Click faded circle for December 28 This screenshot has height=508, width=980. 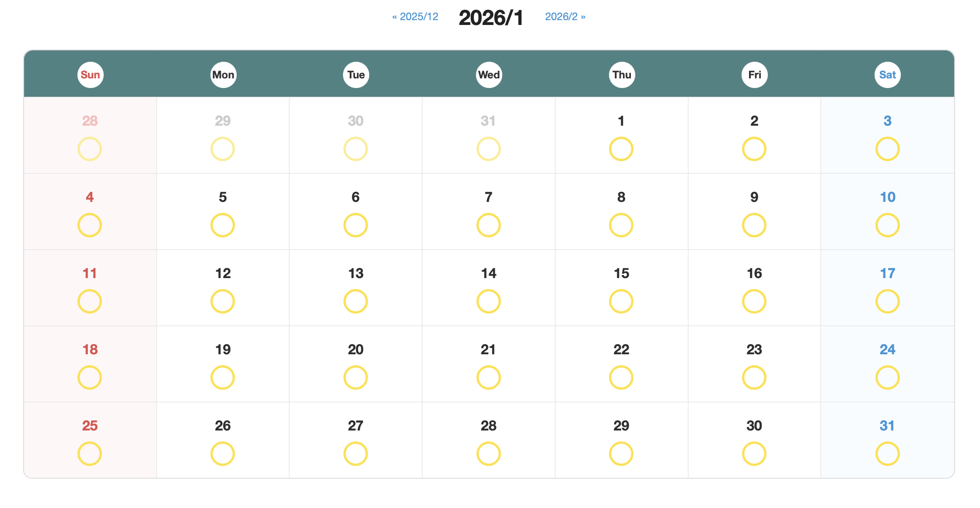coord(90,149)
